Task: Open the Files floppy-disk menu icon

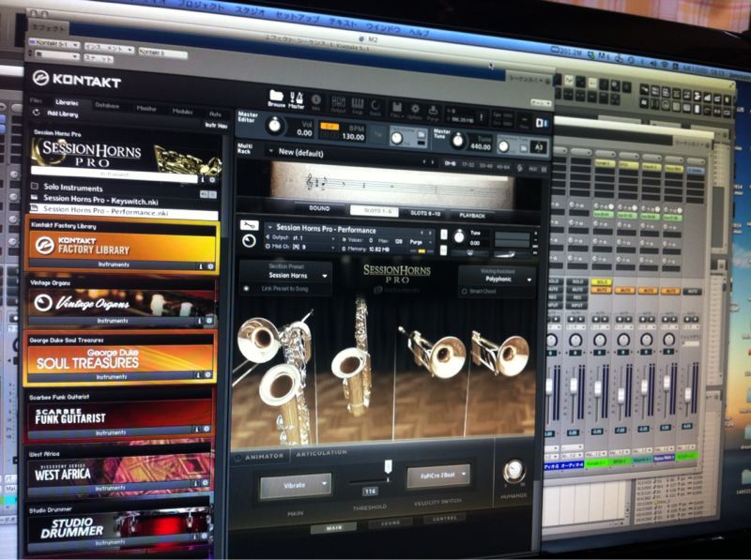Action: [396, 109]
